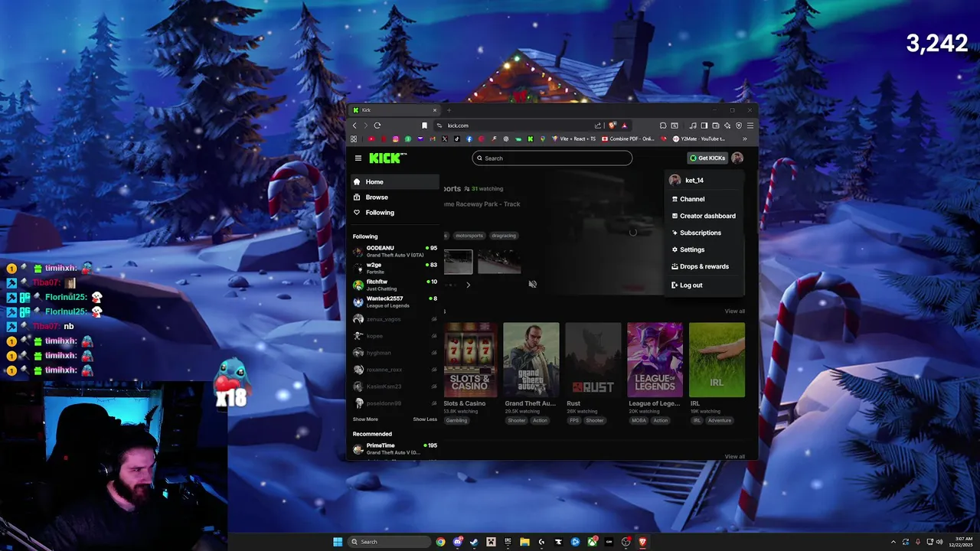Open offline channel zenux_vagos
The height and width of the screenshot is (551, 980).
point(394,319)
